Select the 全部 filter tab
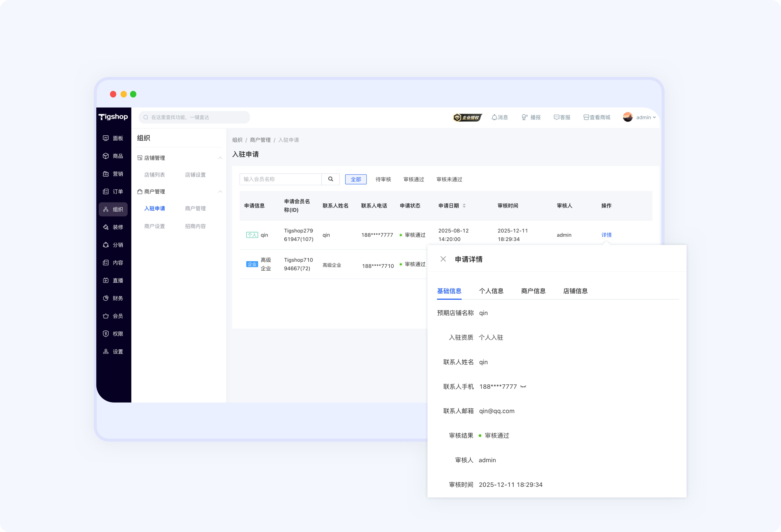781x532 pixels. [x=356, y=179]
